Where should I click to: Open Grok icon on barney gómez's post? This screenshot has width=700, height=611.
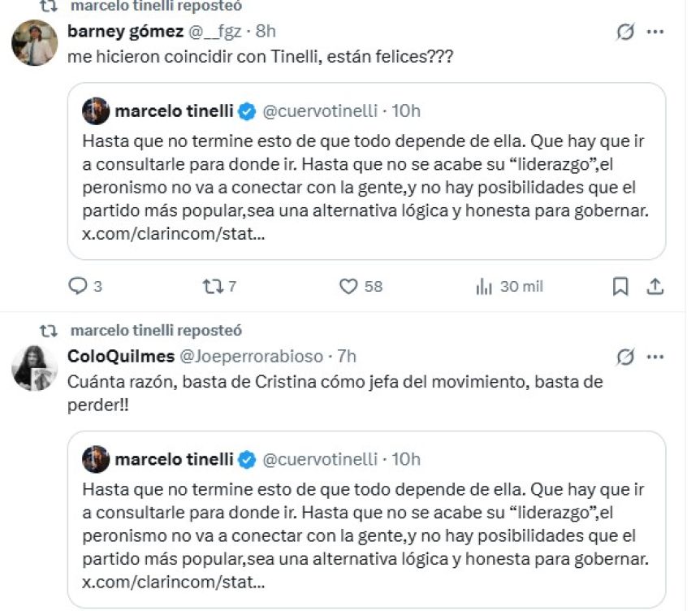click(x=624, y=32)
